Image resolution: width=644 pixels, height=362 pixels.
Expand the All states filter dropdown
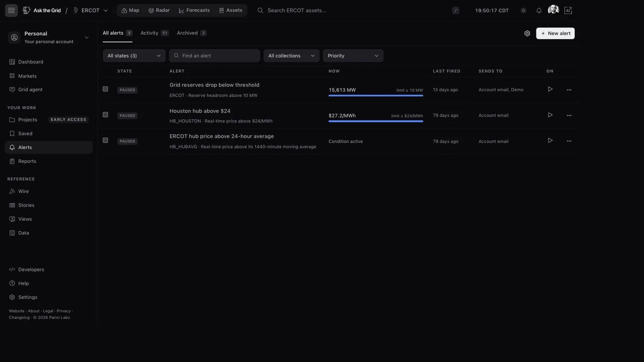[134, 56]
